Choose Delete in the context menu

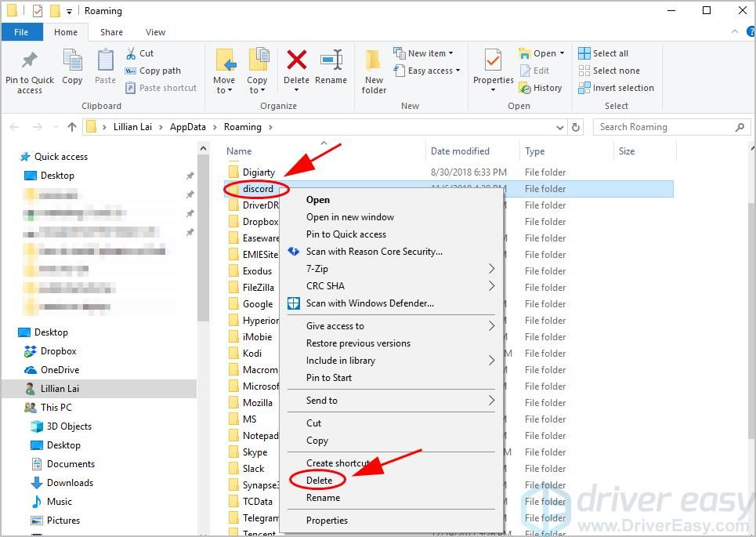(x=319, y=481)
